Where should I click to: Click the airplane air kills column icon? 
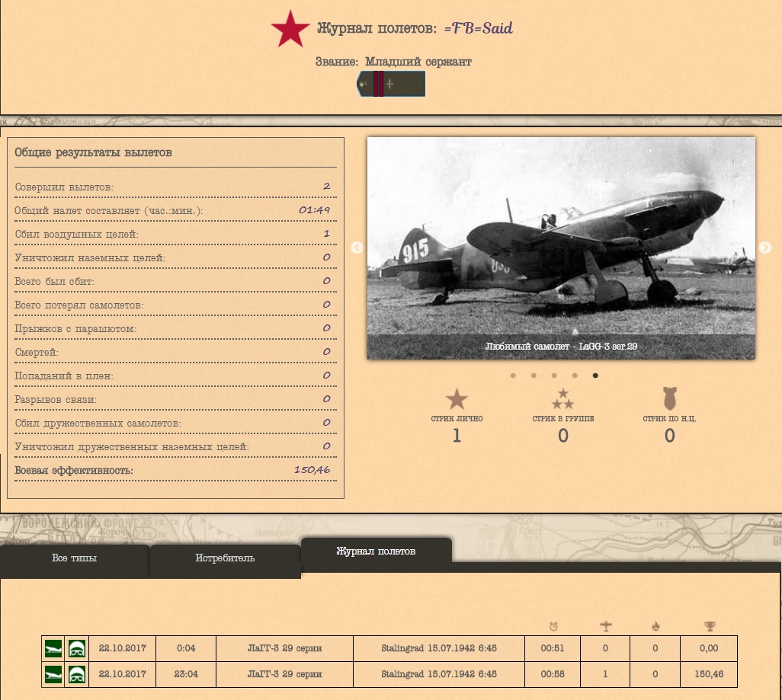605,626
